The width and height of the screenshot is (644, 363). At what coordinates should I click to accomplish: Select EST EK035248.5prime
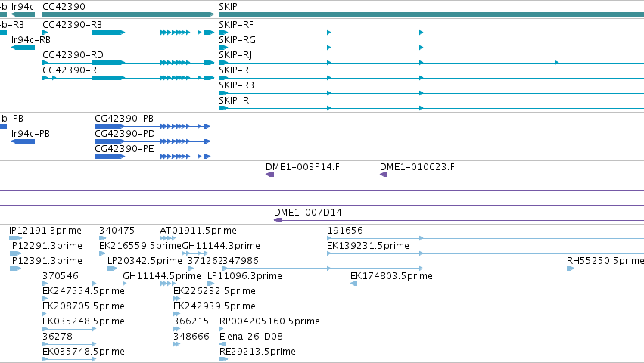click(x=70, y=329)
